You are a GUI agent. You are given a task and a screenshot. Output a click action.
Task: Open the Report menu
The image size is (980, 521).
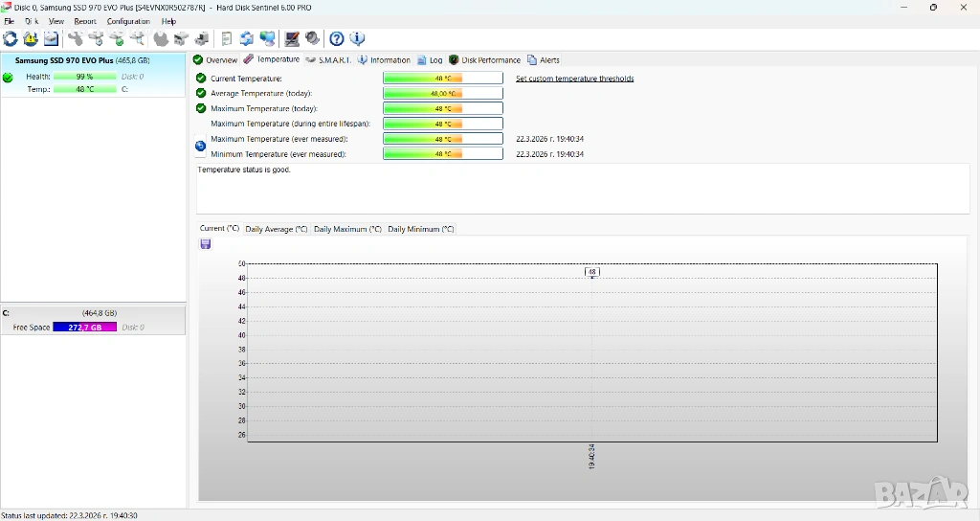[x=85, y=21]
